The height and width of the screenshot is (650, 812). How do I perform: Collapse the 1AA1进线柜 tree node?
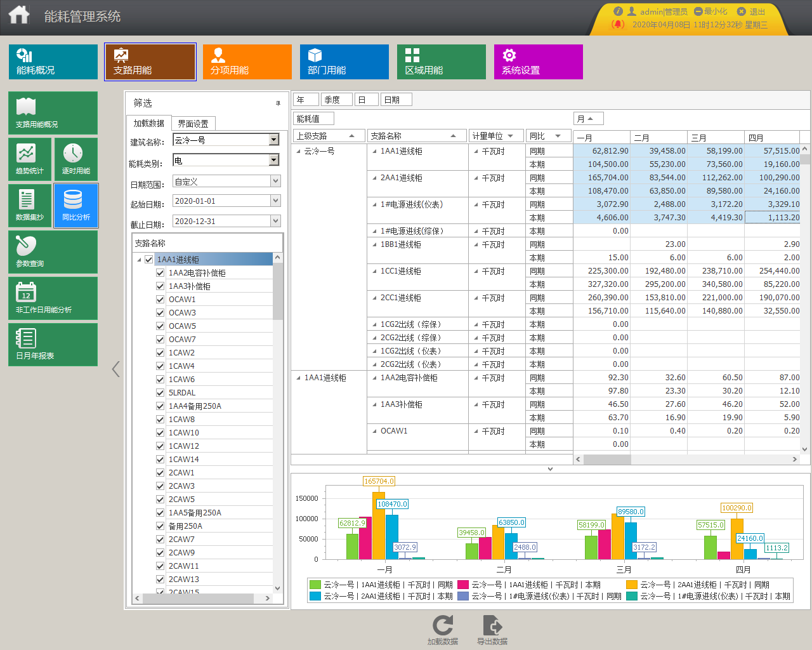click(139, 260)
